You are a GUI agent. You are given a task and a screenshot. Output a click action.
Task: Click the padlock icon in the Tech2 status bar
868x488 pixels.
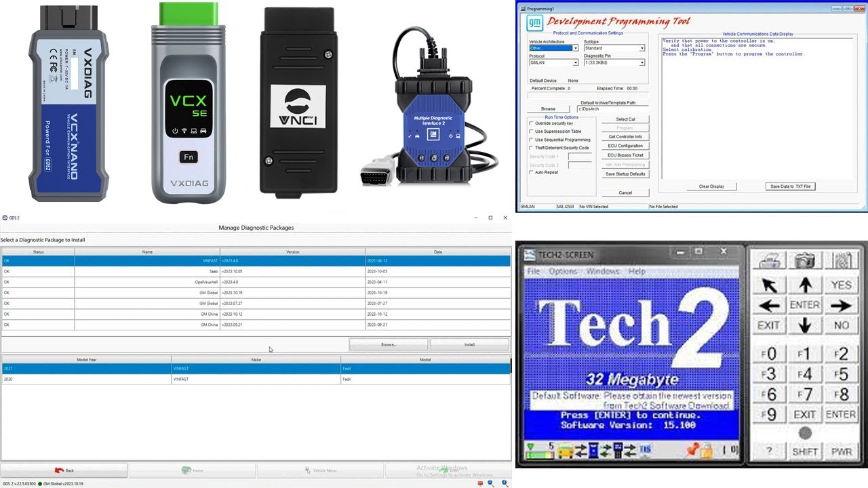(x=706, y=449)
